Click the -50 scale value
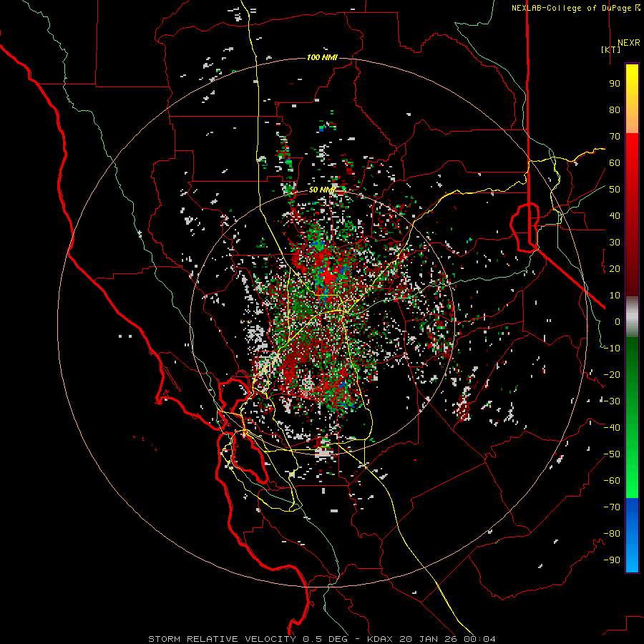Image resolution: width=644 pixels, height=644 pixels. point(612,454)
